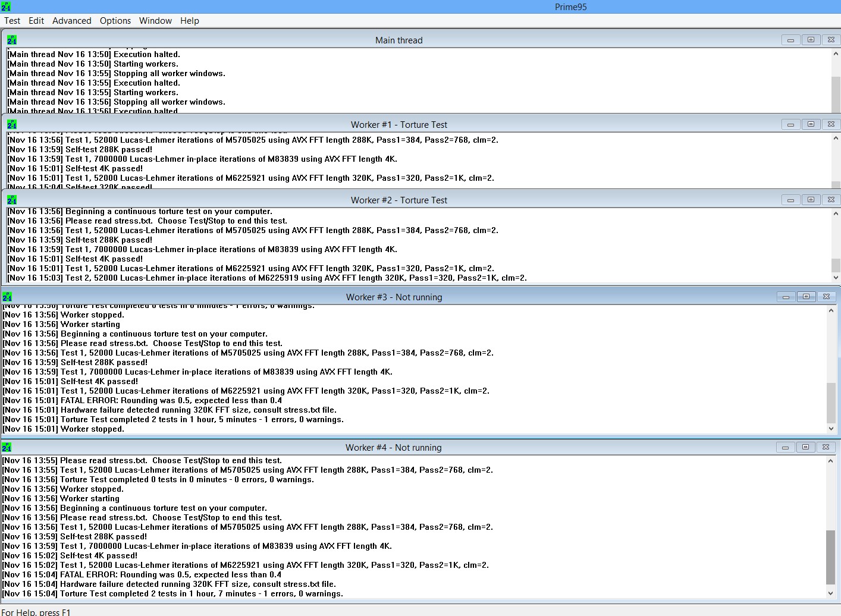Click the Main thread title bar
The image size is (841, 616).
click(398, 40)
